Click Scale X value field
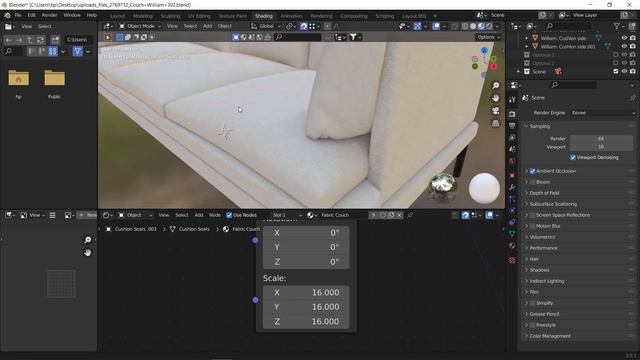 pyautogui.click(x=306, y=293)
